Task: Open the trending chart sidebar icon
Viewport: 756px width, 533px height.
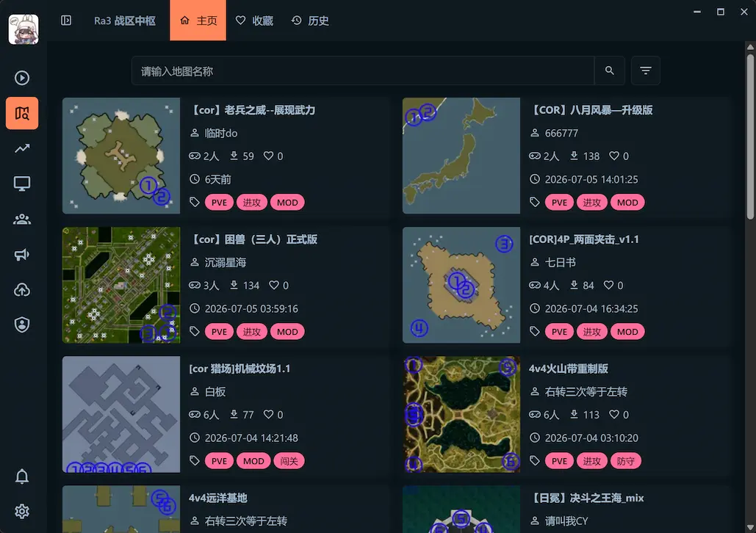Action: [x=22, y=148]
